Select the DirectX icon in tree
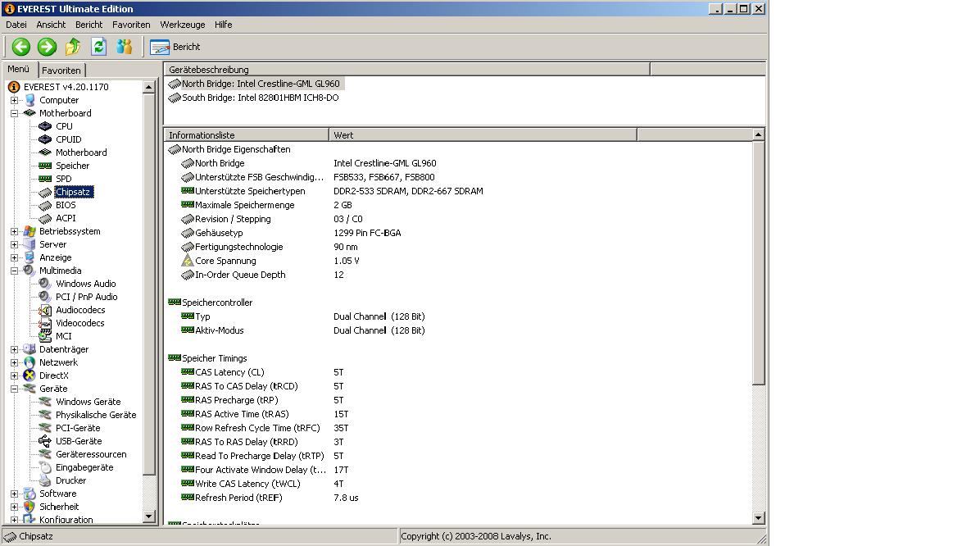 pyautogui.click(x=29, y=375)
